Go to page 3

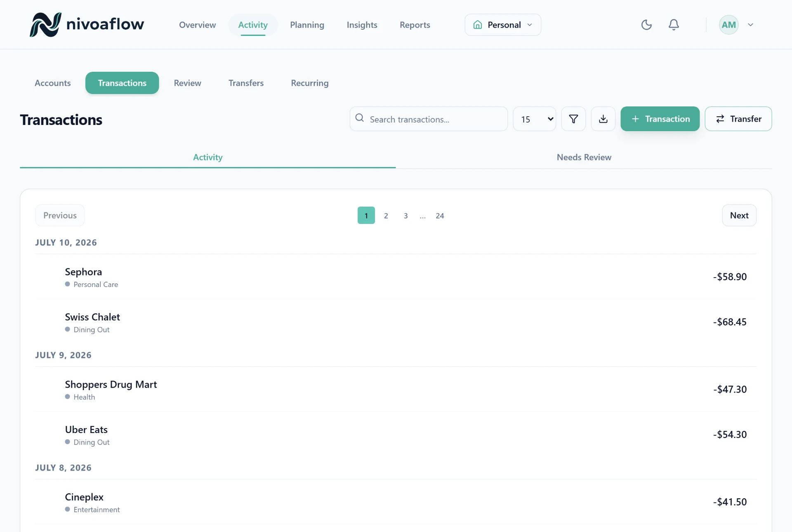406,215
